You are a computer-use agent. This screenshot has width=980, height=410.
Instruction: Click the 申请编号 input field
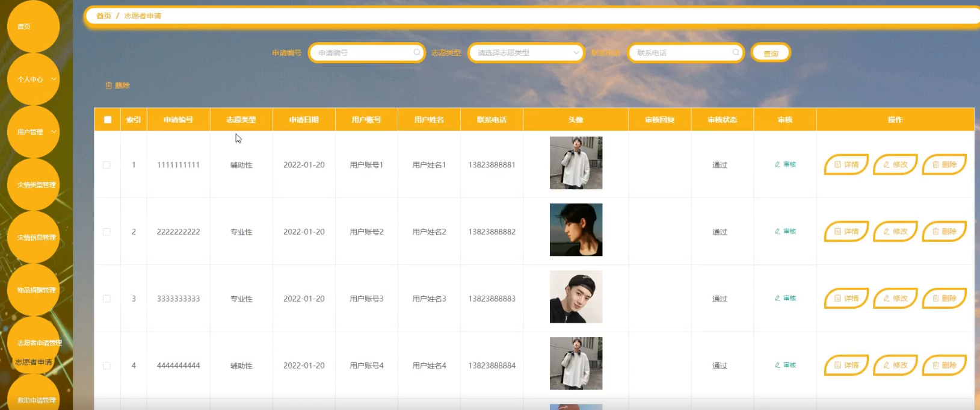tap(366, 53)
